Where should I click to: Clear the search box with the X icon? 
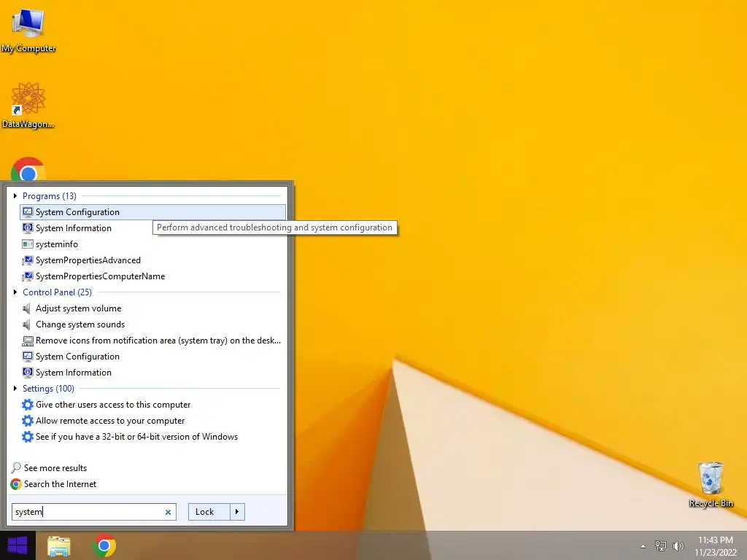coord(168,513)
